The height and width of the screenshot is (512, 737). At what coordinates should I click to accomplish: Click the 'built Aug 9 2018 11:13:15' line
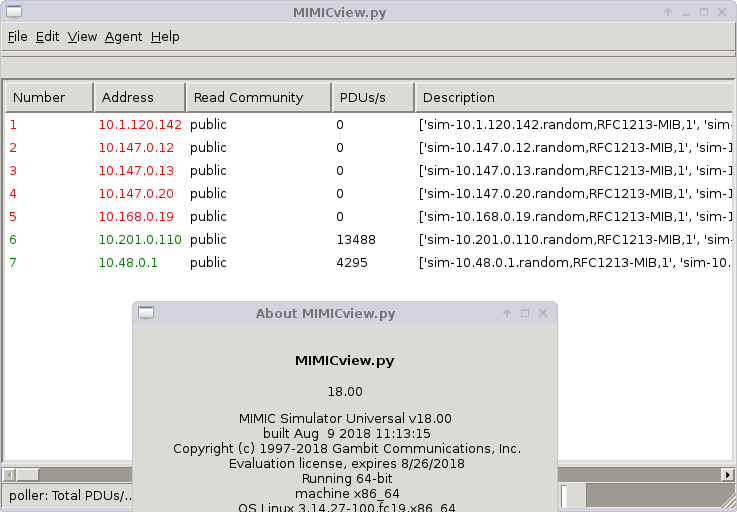(x=346, y=433)
